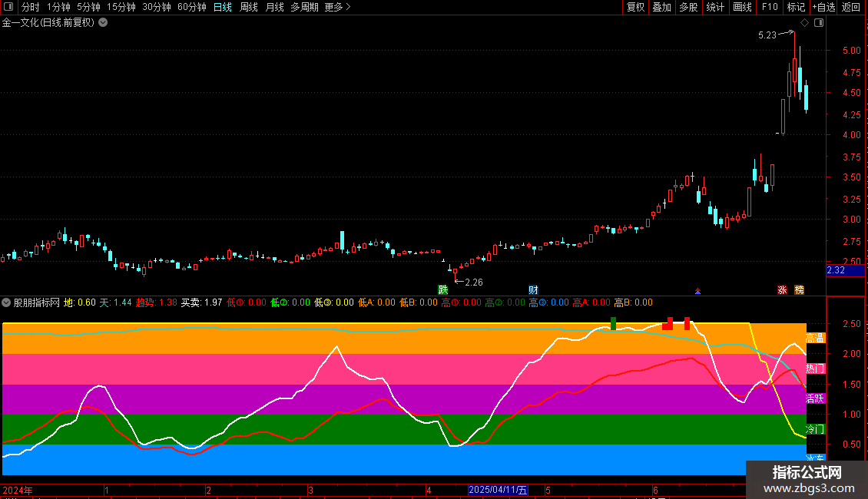
Task: Click the 高B: 0.00 indicator value
Action: point(633,302)
